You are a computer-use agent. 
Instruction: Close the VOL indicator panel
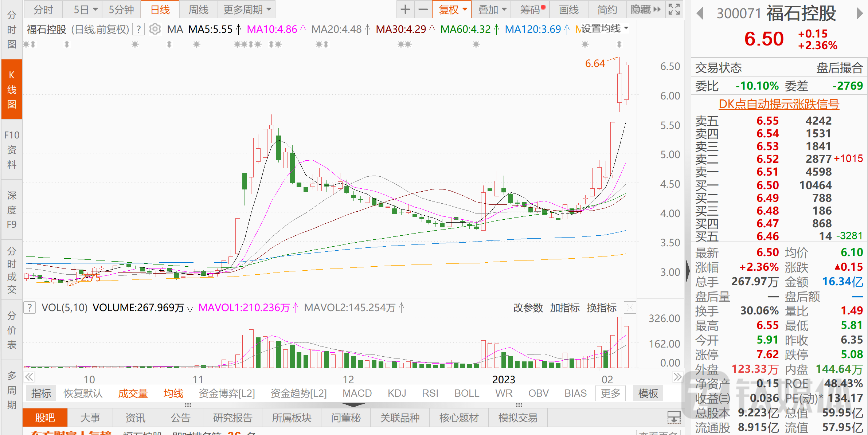[630, 308]
